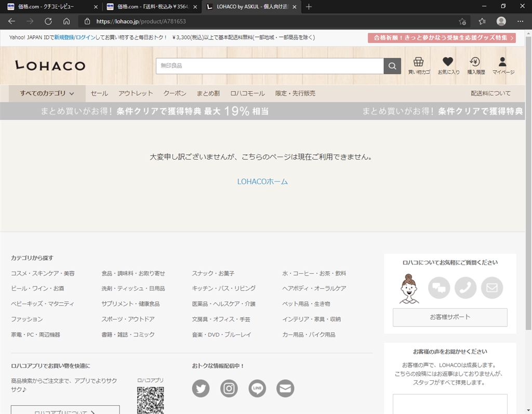Screen dimensions: 532x414
Task: Click お客様サポート button
Action: [x=450, y=317]
